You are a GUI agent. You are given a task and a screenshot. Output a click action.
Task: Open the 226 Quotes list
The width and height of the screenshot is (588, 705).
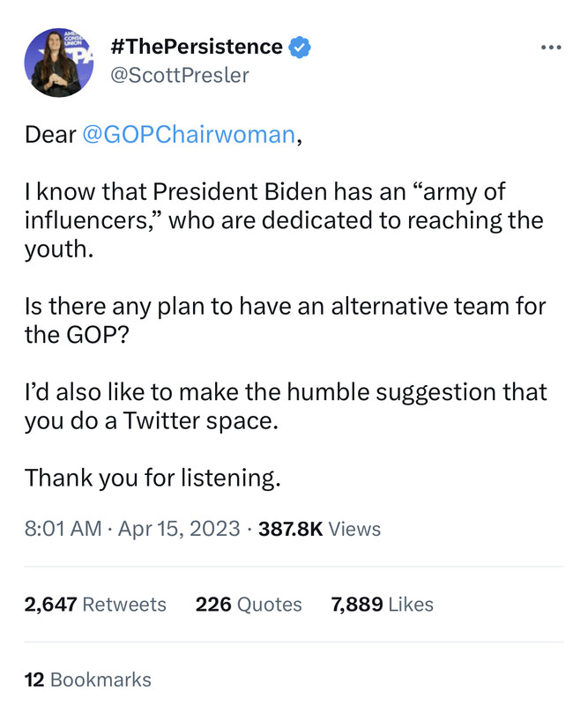point(249,605)
